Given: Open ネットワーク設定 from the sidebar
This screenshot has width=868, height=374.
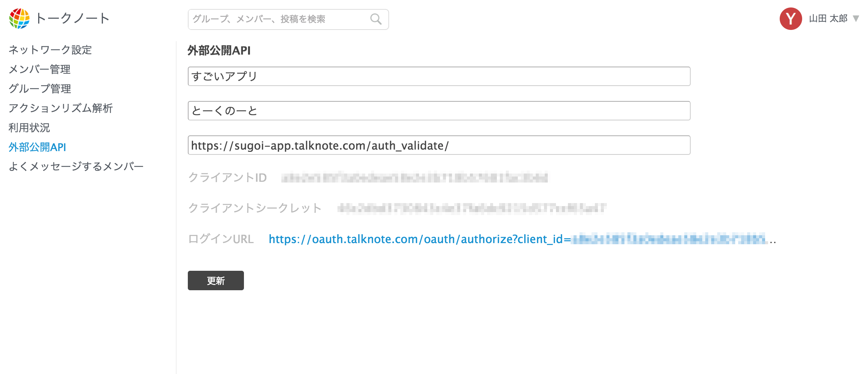Looking at the screenshot, I should click(x=50, y=50).
